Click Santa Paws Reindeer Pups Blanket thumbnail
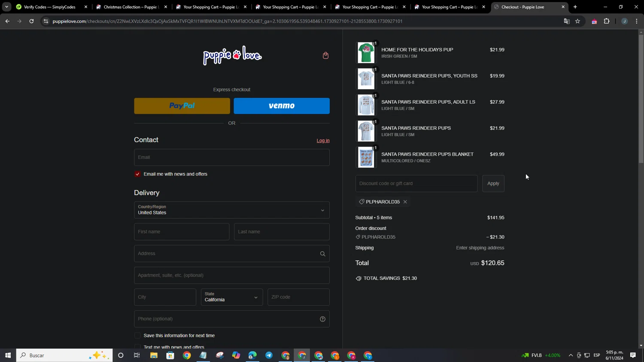644x362 pixels. (x=366, y=157)
